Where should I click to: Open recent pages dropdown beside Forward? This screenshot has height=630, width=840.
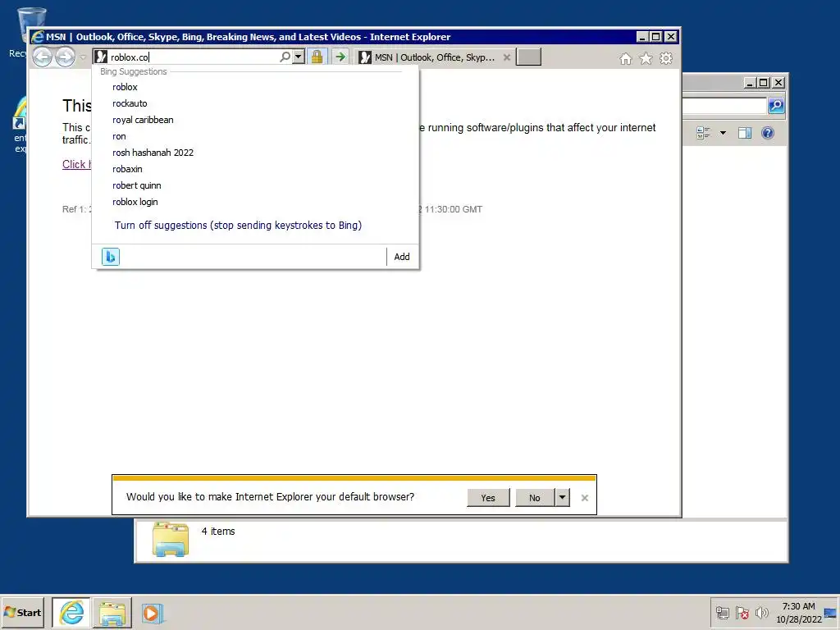pos(83,57)
